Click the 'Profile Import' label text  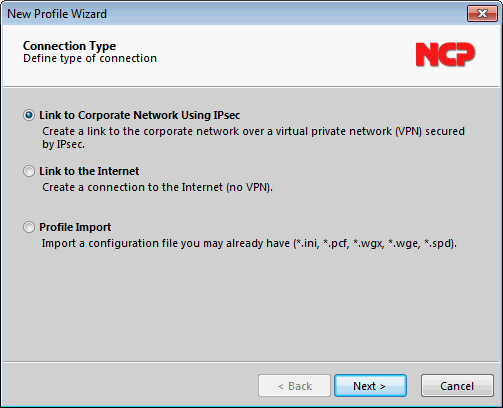pyautogui.click(x=75, y=227)
